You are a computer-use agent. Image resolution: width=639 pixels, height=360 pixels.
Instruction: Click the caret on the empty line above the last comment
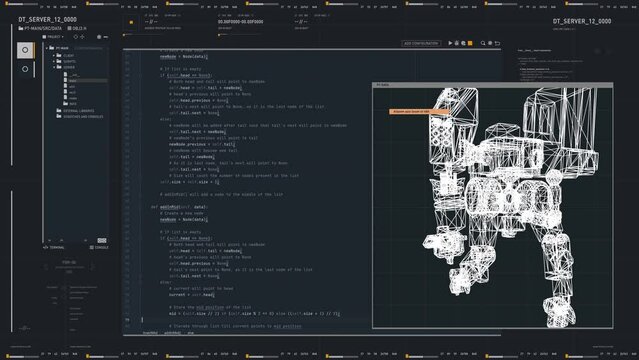point(142,320)
